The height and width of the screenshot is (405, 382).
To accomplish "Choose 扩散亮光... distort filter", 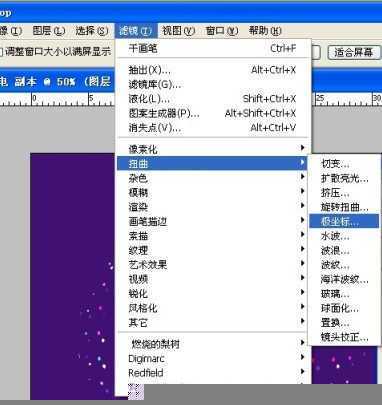I will pyautogui.click(x=344, y=178).
